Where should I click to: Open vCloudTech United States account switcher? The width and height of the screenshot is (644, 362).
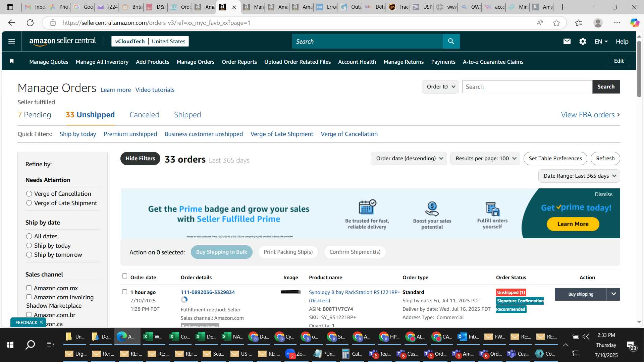[150, 41]
